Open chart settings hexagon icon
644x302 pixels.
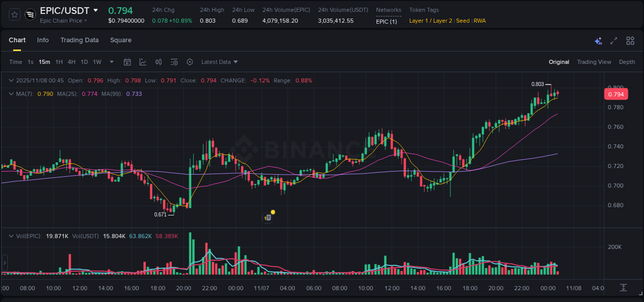tap(190, 61)
